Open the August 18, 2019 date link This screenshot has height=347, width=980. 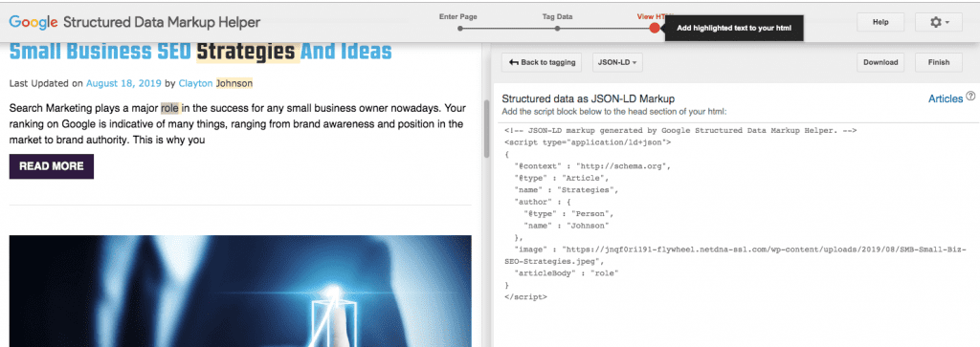(123, 83)
